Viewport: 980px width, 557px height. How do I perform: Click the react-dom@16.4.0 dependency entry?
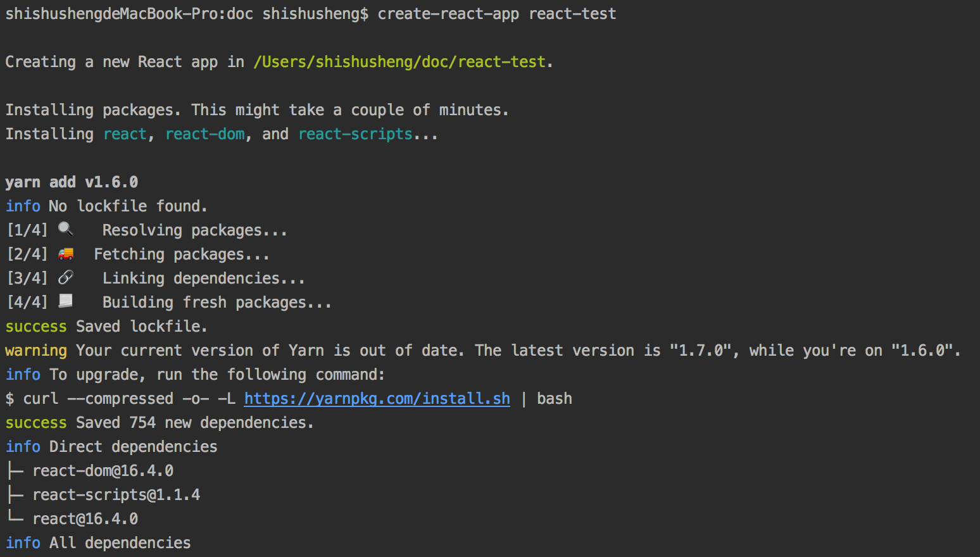(x=103, y=471)
